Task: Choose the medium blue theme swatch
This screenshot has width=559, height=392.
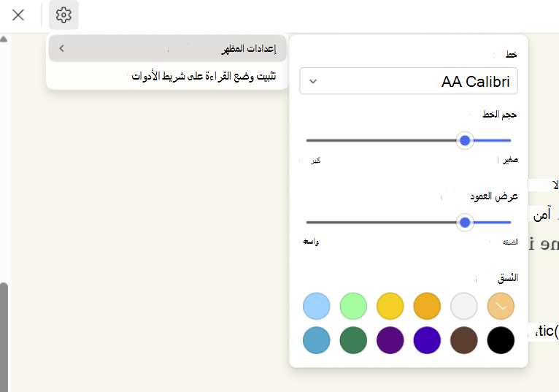Action: coord(316,340)
